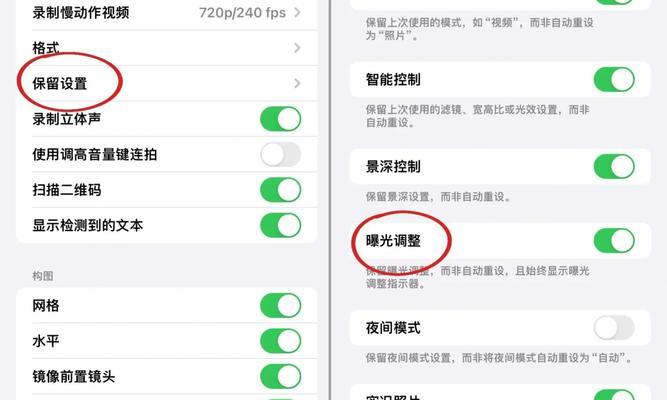Toggle 录制立体声 switch

(x=281, y=119)
